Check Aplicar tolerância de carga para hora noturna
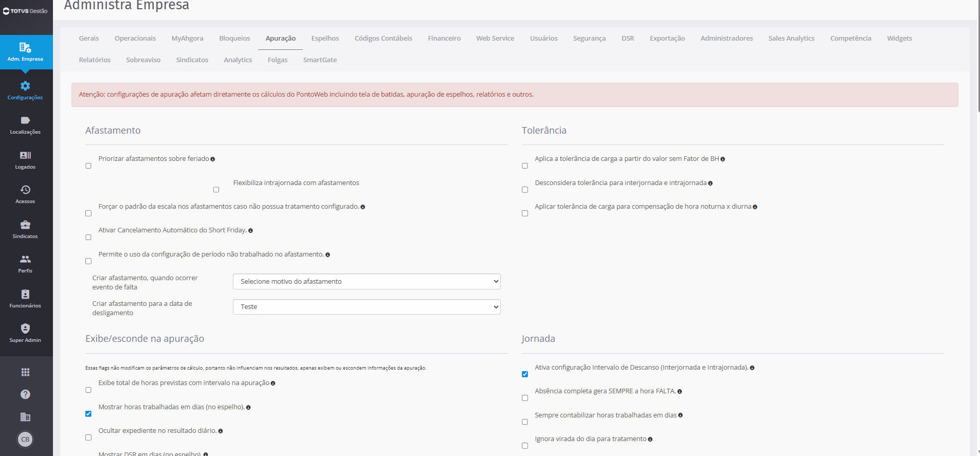The width and height of the screenshot is (980, 456). [x=525, y=213]
